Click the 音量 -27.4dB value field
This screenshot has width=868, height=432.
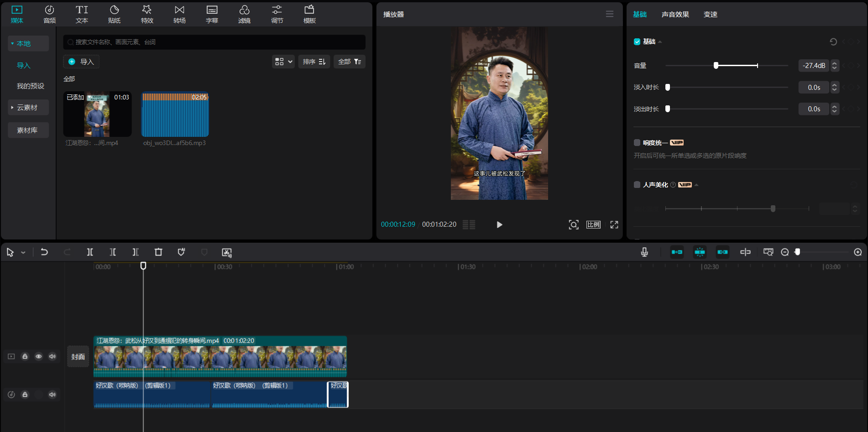click(x=814, y=66)
